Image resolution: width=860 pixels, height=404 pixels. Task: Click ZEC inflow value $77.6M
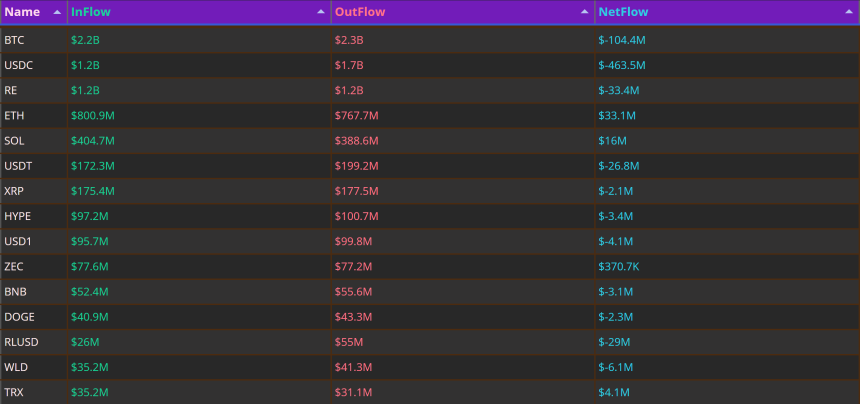[89, 267]
